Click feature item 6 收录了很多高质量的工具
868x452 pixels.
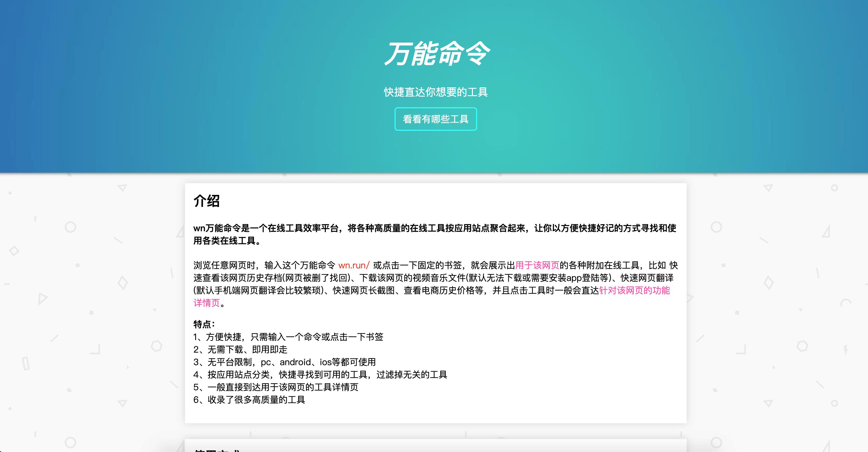point(249,400)
